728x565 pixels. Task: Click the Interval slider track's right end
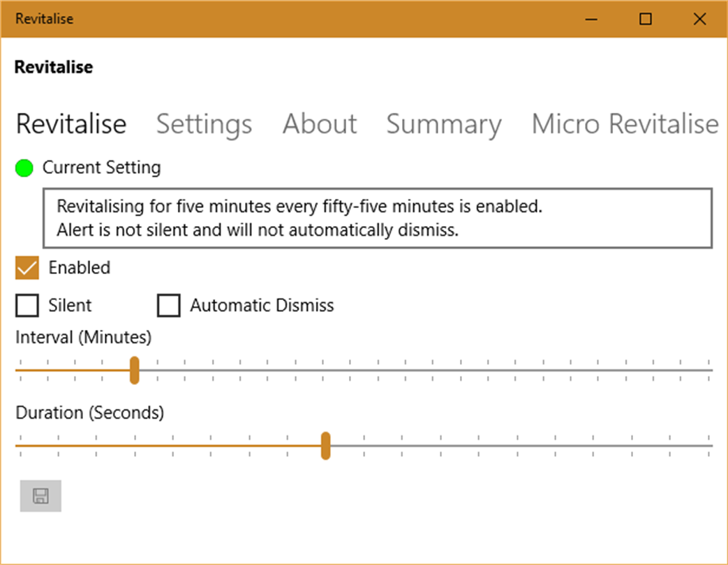click(705, 370)
